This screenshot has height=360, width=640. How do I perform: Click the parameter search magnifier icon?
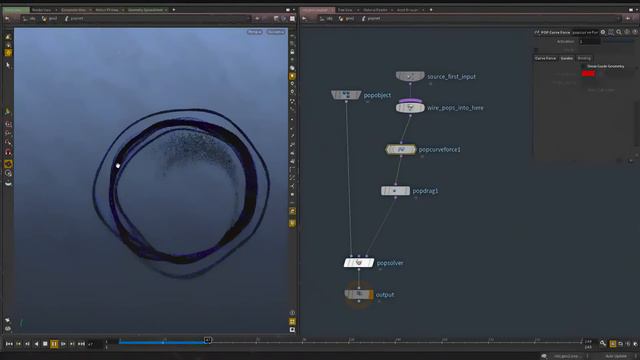(x=619, y=32)
